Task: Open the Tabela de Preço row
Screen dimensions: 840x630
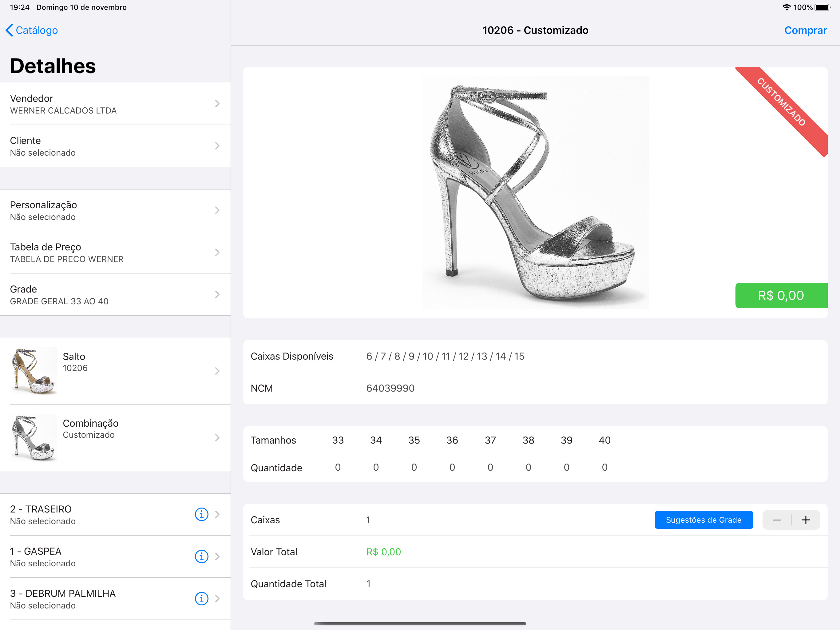Action: tap(115, 252)
